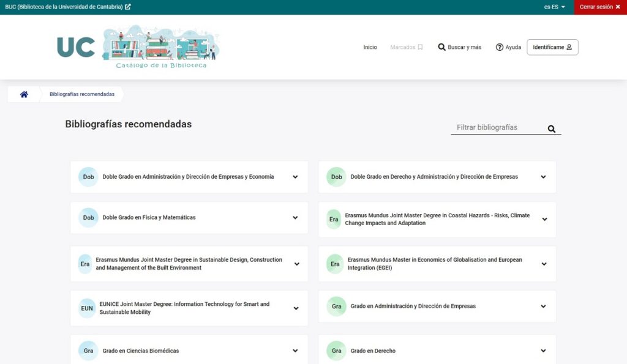Viewport: 627px width, 364px height.
Task: Click the magnifier icon in the filter box
Action: (550, 128)
